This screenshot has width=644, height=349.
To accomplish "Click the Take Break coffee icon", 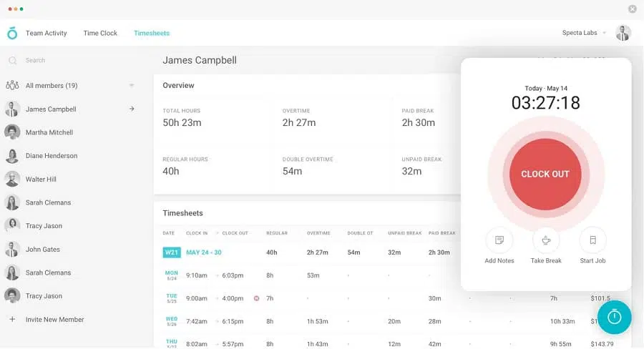I will (x=546, y=240).
